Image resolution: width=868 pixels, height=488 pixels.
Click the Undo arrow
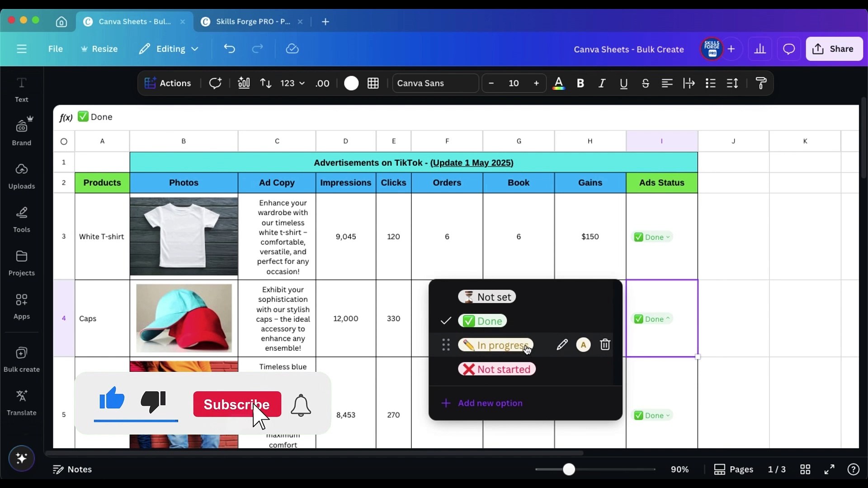tap(229, 49)
